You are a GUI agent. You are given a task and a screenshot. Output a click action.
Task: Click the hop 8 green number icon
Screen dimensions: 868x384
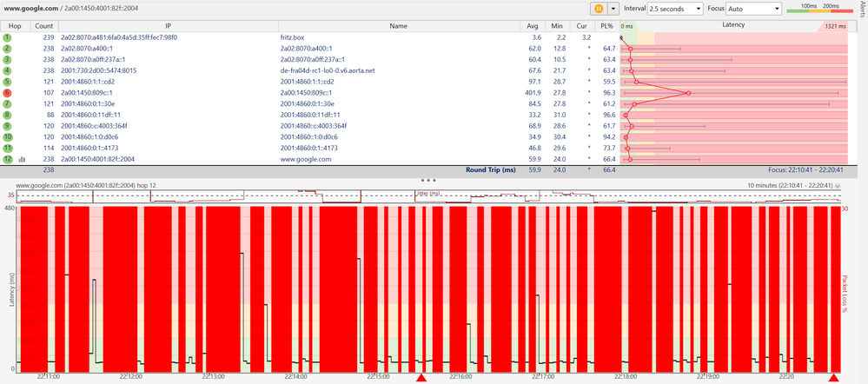[7, 115]
